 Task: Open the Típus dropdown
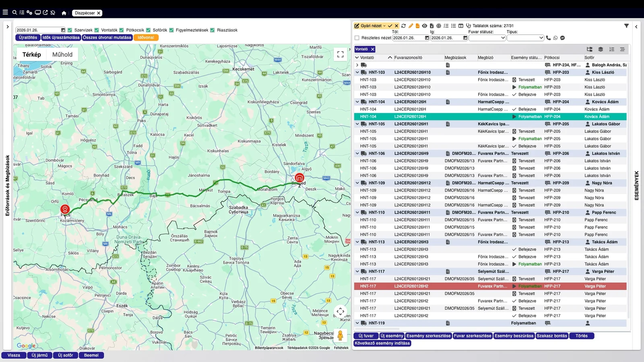click(x=525, y=38)
